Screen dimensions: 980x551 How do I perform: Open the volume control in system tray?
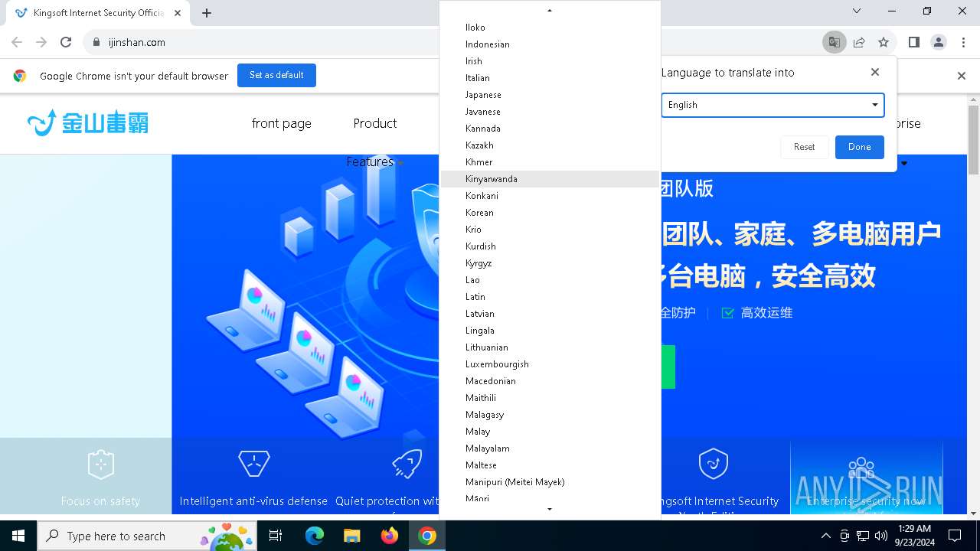click(881, 536)
